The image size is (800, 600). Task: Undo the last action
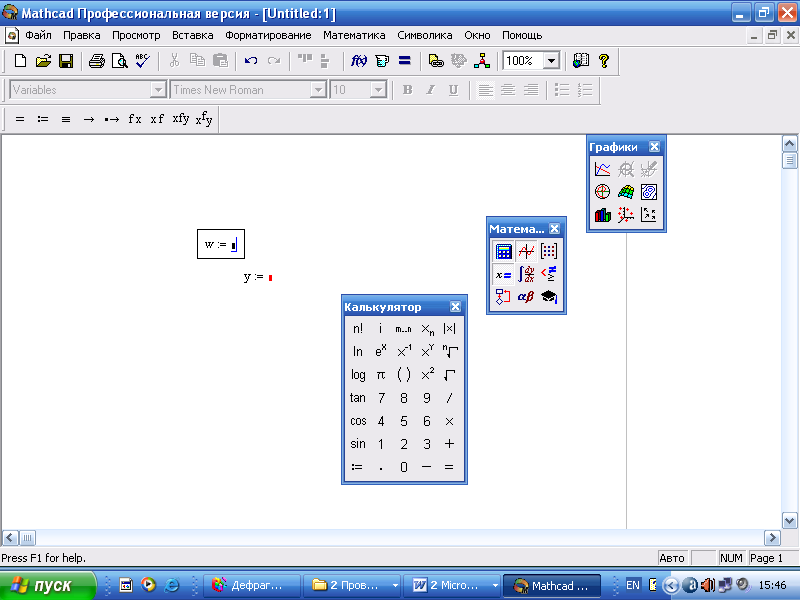[x=251, y=61]
